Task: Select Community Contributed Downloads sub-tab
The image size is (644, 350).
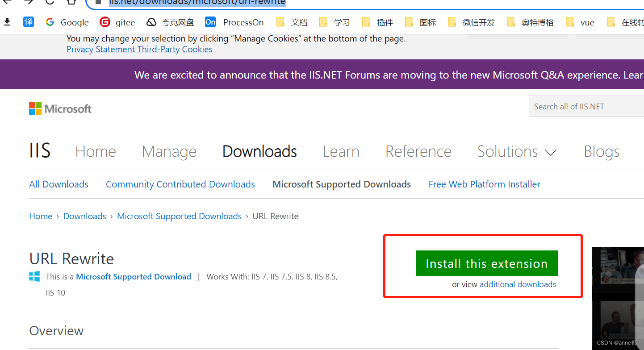Action: point(180,184)
